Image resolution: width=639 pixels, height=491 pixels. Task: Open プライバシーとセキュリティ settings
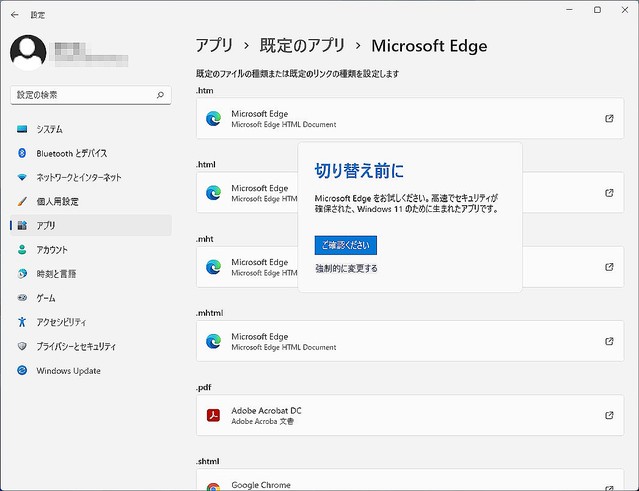(90, 346)
